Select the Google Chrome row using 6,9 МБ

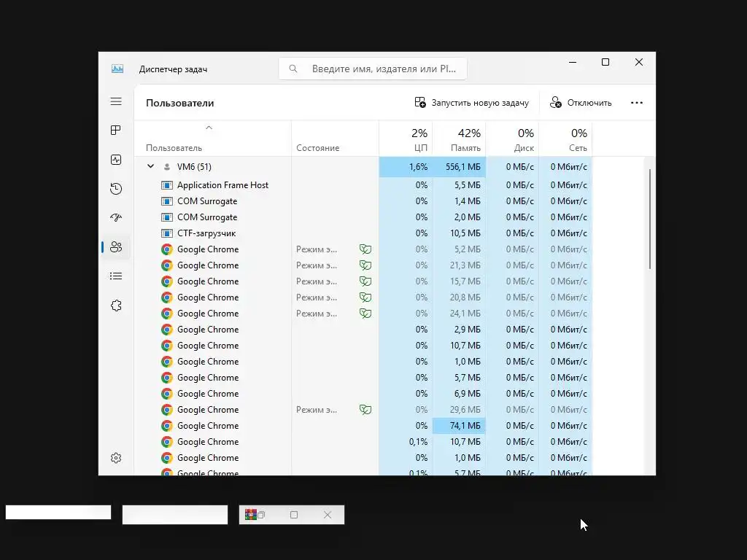click(363, 394)
